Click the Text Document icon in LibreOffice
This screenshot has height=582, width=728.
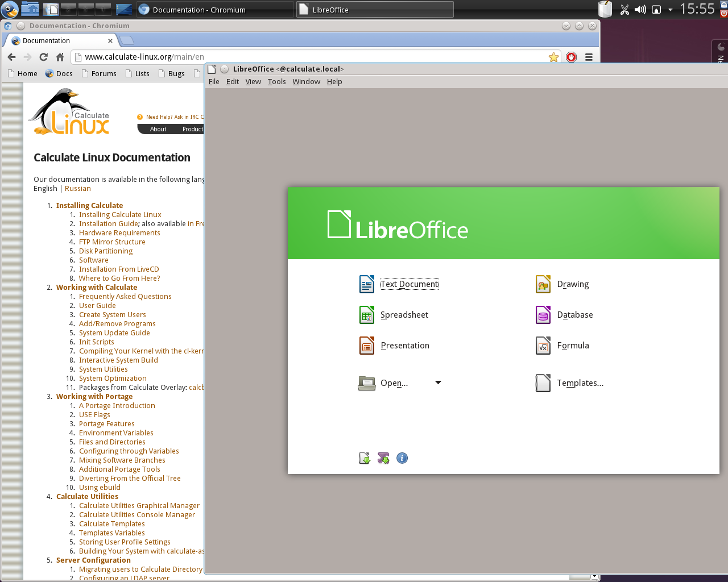pos(367,284)
